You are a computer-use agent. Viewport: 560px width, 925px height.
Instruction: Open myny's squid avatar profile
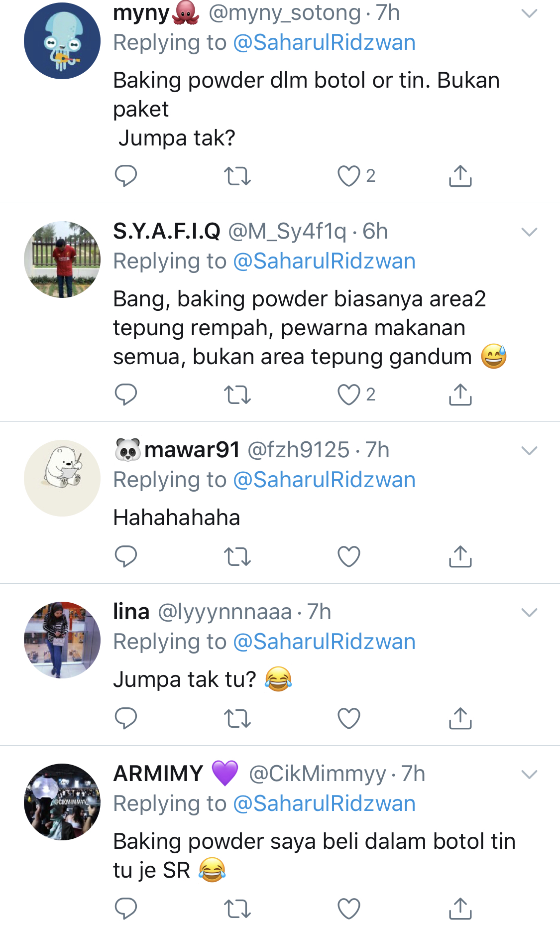pos(62,41)
